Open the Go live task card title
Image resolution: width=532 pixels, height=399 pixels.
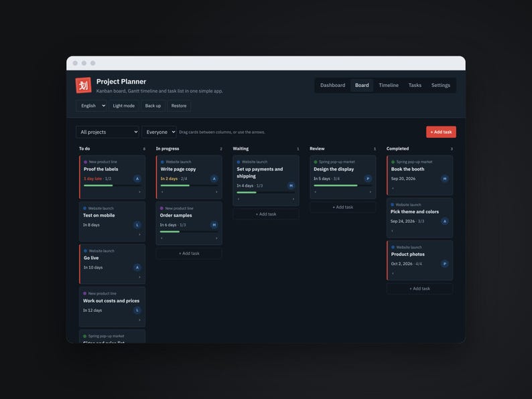tap(91, 258)
